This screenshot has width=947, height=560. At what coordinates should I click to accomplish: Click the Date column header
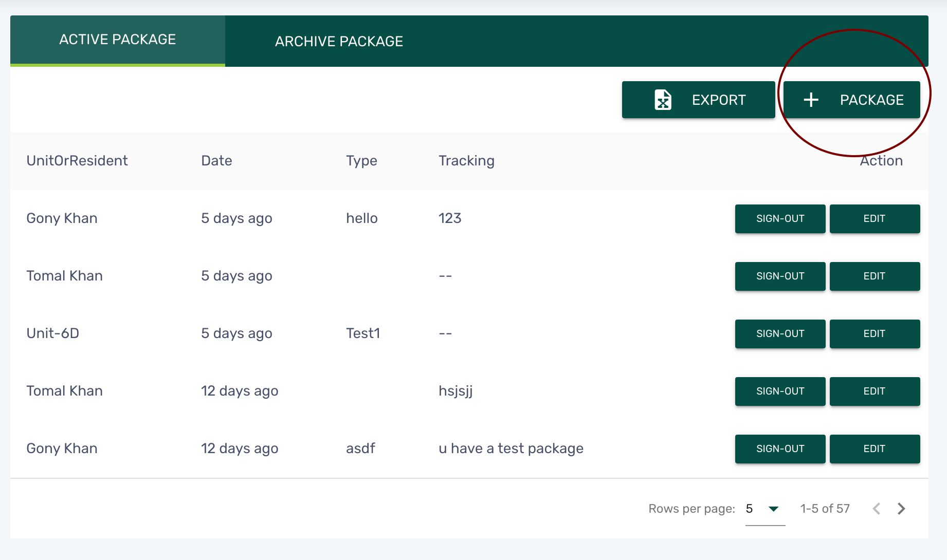(216, 161)
